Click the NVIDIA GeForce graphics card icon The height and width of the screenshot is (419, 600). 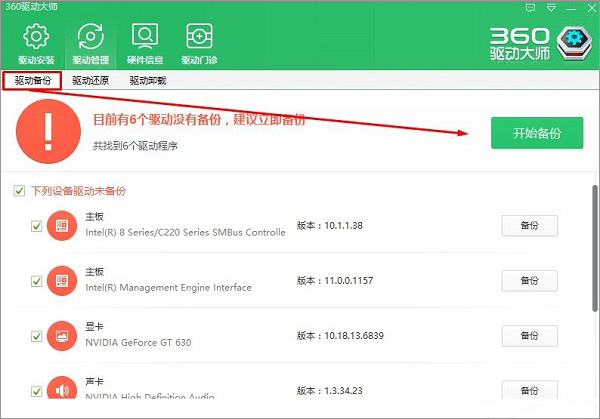click(x=62, y=336)
